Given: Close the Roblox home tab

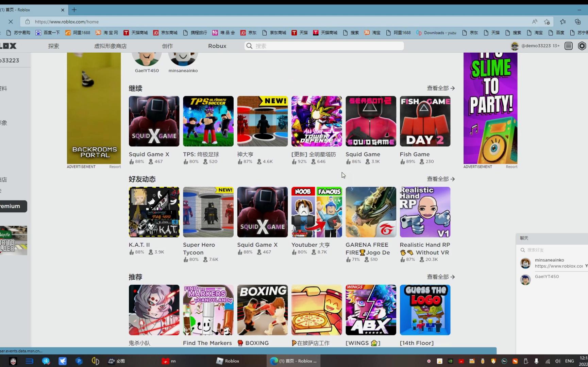Looking at the screenshot, I should tap(63, 10).
